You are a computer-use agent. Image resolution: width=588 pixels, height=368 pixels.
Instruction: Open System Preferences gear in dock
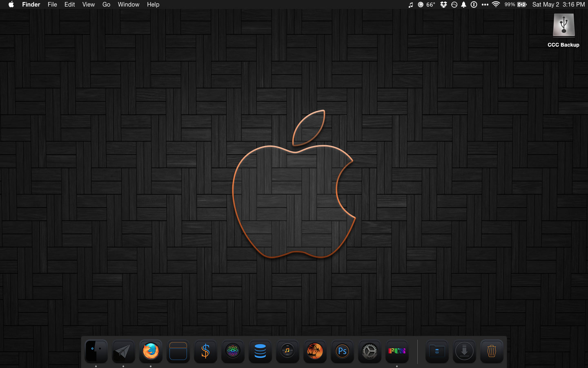370,351
